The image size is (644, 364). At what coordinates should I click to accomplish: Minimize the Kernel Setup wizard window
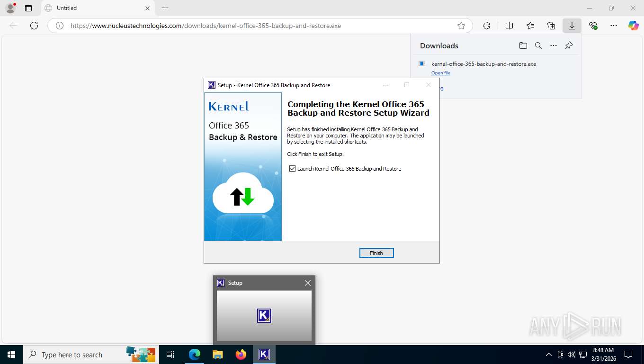pyautogui.click(x=385, y=85)
